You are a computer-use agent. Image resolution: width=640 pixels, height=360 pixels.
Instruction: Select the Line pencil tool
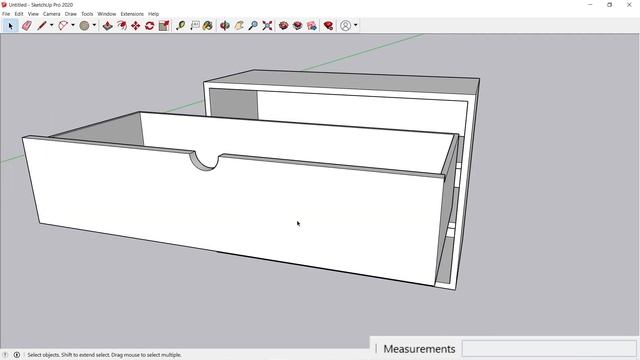coord(42,26)
